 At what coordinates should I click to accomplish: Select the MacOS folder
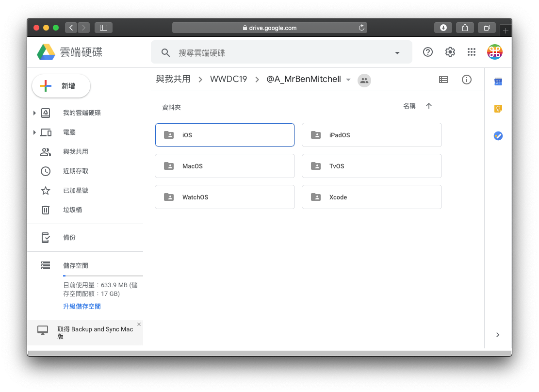pos(225,166)
